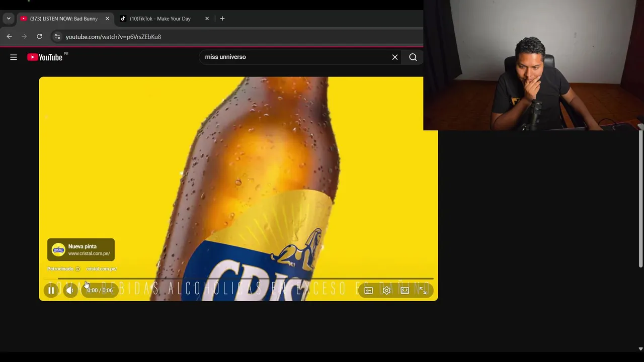Screen dimensions: 644x362
Task: Go back to the previous page
Action: click(x=9, y=36)
